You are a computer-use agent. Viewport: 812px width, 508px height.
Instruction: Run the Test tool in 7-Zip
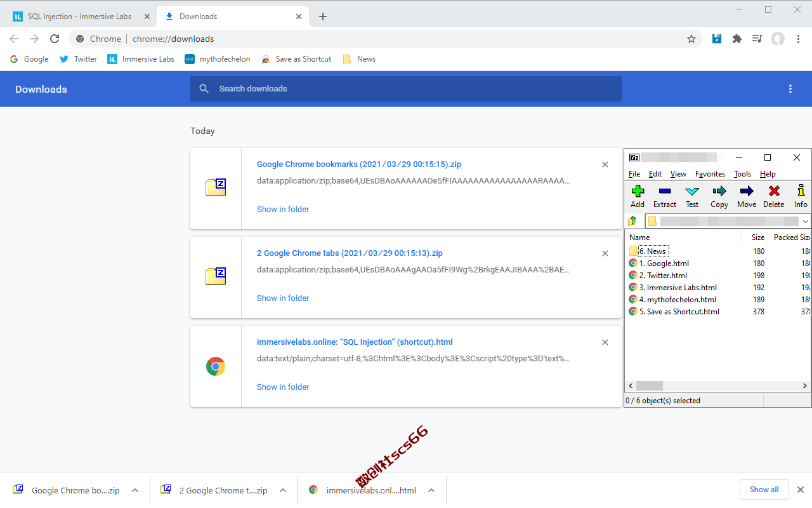point(692,196)
